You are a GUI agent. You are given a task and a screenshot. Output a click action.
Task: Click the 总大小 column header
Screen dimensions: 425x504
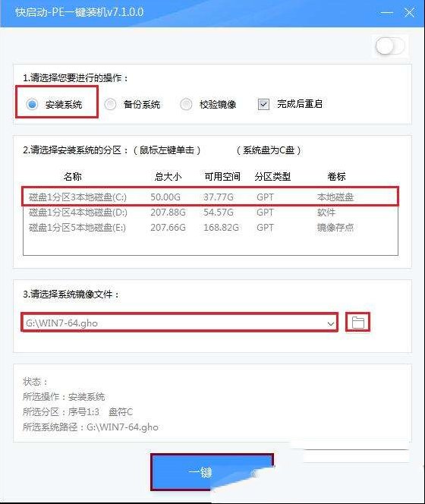tap(168, 176)
